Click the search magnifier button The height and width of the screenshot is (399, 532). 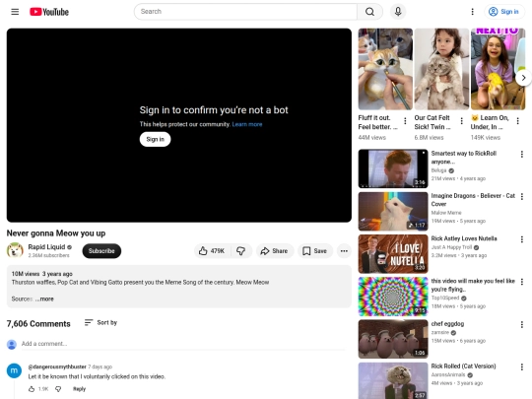(x=369, y=12)
